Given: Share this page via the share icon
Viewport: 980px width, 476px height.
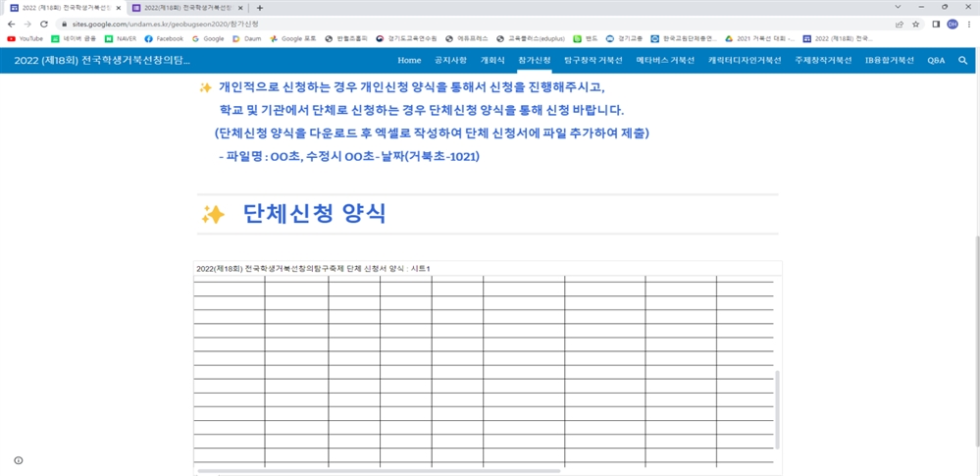Looking at the screenshot, I should (x=900, y=24).
